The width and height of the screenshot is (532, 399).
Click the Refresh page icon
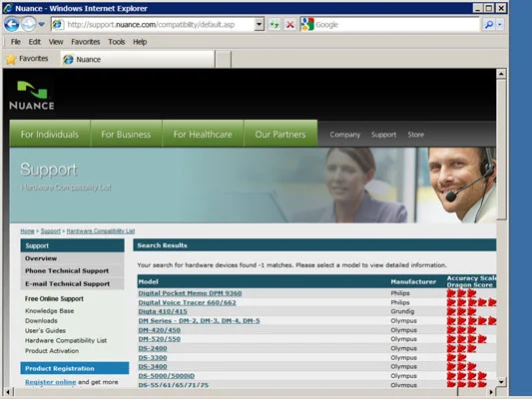(274, 24)
